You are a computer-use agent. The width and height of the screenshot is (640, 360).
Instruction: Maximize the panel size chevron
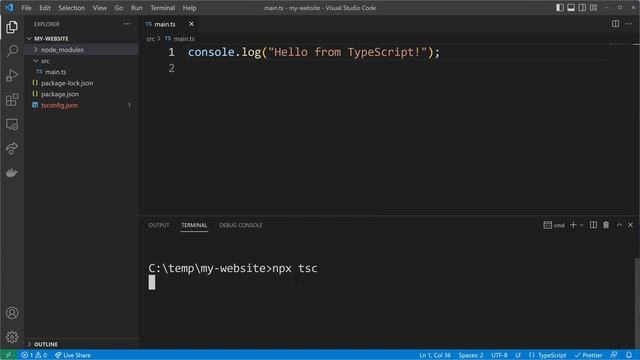pos(619,225)
